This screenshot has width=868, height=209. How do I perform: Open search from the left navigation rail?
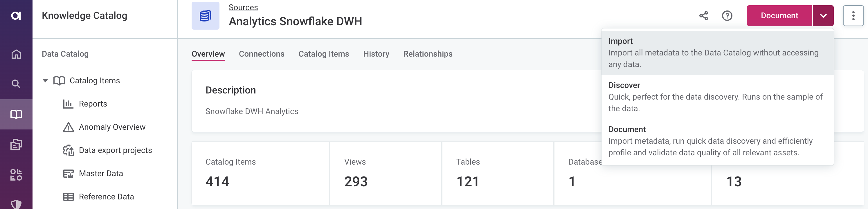16,84
